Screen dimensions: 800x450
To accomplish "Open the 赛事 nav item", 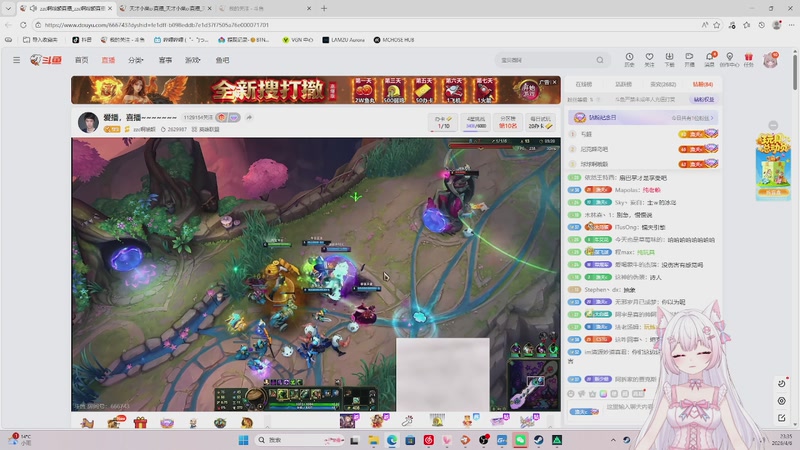I will (165, 60).
